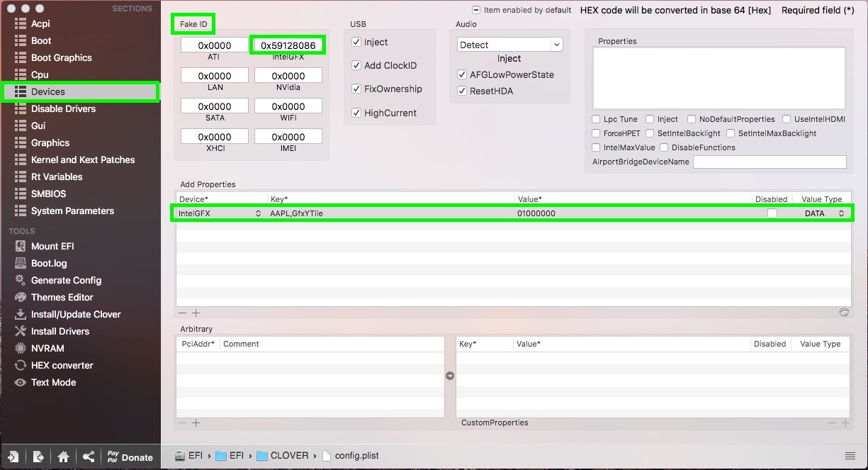The height and width of the screenshot is (470, 868).
Task: Click the PayPal Donate button
Action: coord(130,457)
